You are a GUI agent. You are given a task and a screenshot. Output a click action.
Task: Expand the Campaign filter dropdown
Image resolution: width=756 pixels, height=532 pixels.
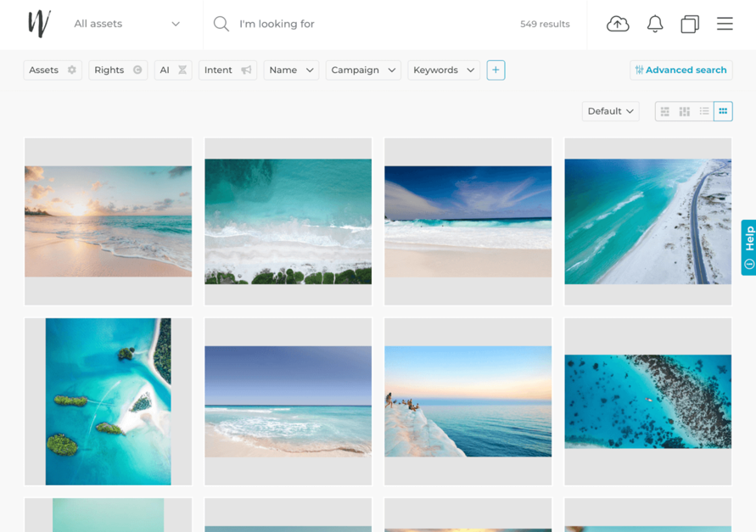coord(390,70)
